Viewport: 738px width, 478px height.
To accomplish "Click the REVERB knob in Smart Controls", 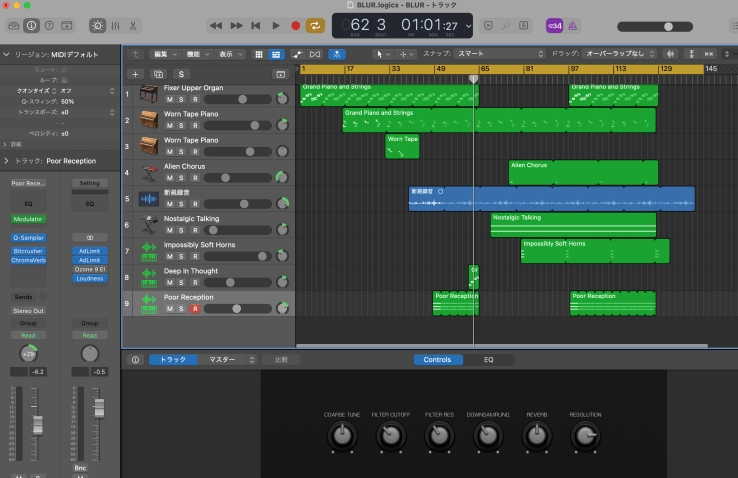I will click(536, 436).
